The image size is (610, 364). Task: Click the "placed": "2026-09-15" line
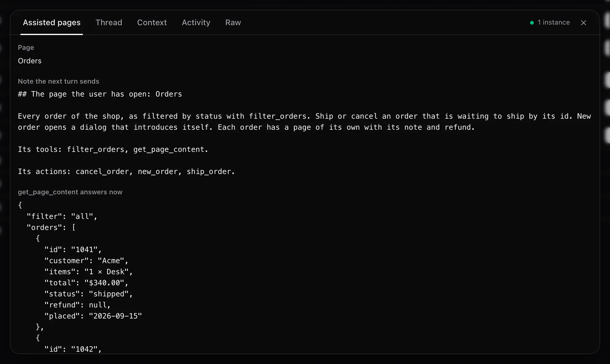tap(93, 316)
